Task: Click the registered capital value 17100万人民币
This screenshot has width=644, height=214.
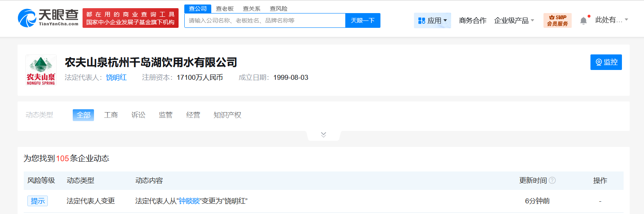Action: (x=200, y=77)
